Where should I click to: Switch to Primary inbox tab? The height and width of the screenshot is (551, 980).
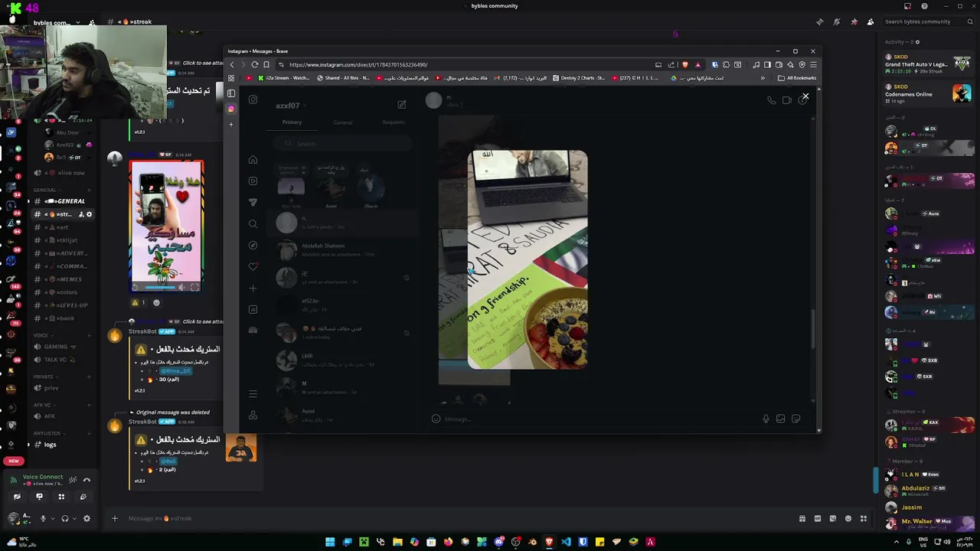click(x=292, y=122)
